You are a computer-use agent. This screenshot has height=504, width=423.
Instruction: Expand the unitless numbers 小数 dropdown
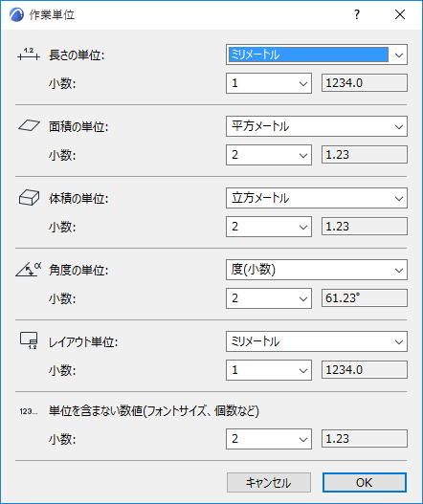click(269, 439)
